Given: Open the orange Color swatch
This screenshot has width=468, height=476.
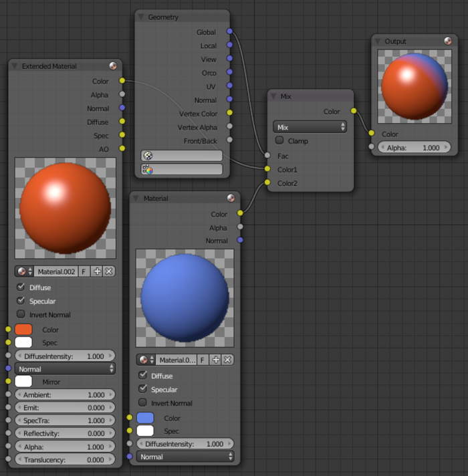Looking at the screenshot, I should click(23, 330).
